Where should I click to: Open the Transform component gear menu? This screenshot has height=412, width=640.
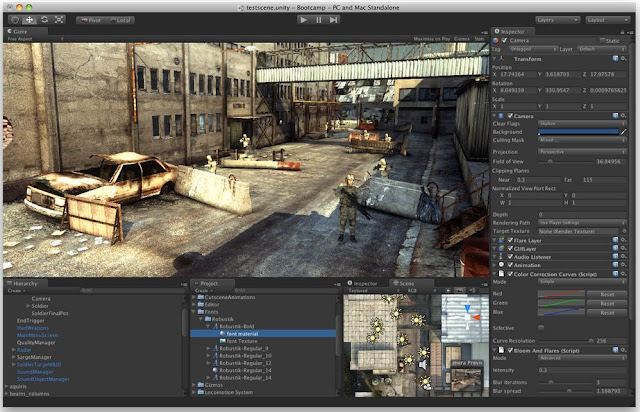pyautogui.click(x=624, y=59)
